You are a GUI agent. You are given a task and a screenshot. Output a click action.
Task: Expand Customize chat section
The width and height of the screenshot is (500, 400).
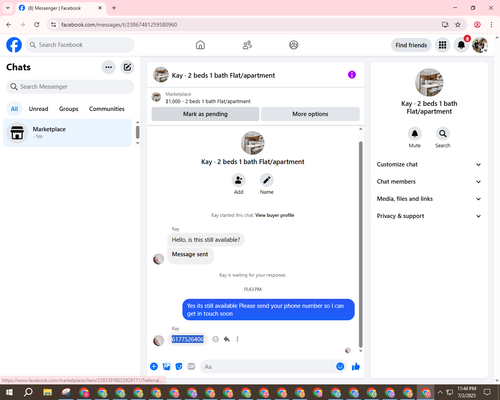click(429, 164)
